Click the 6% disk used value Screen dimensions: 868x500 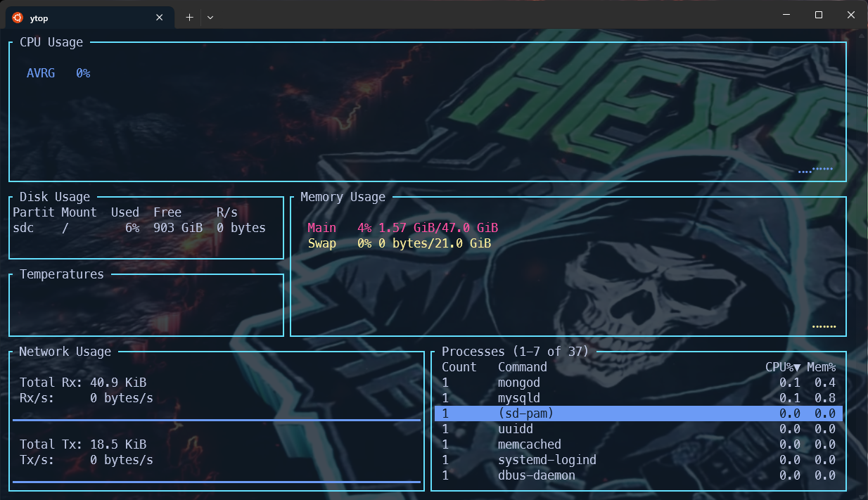(x=132, y=228)
